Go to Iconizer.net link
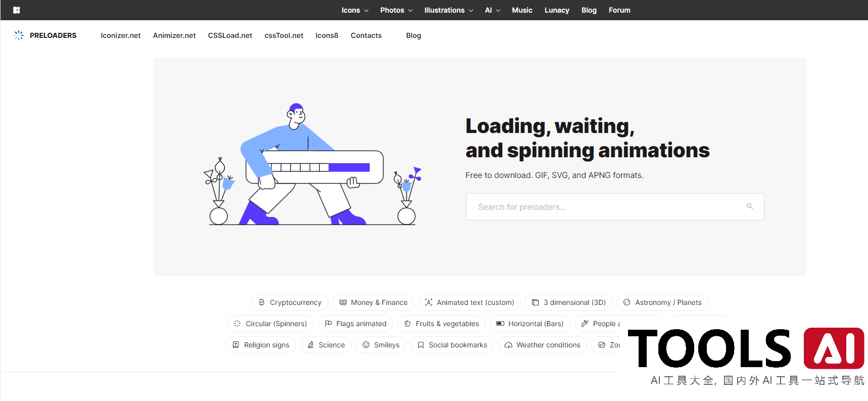Viewport: 868px width, 401px height. click(121, 35)
